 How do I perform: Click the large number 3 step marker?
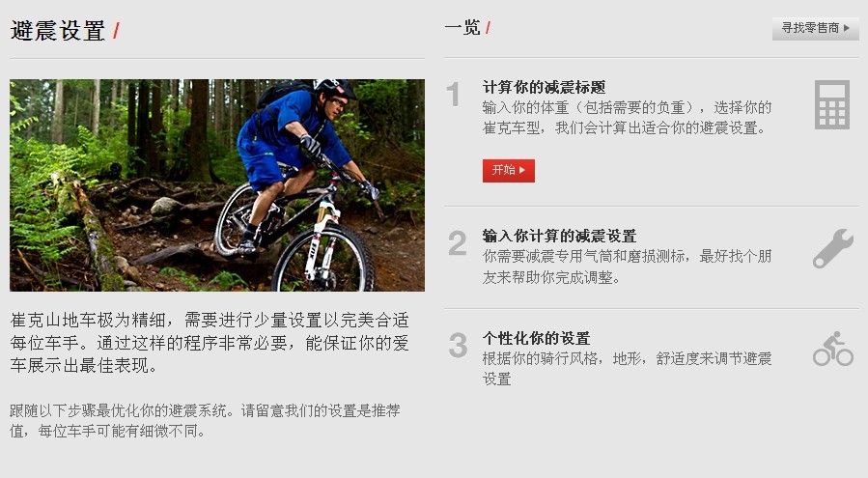[x=458, y=345]
